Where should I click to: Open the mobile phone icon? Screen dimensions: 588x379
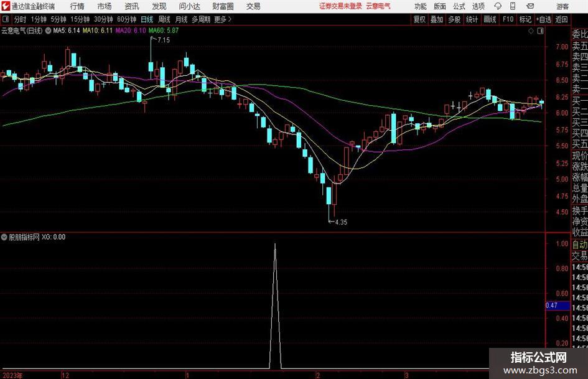[x=513, y=6]
